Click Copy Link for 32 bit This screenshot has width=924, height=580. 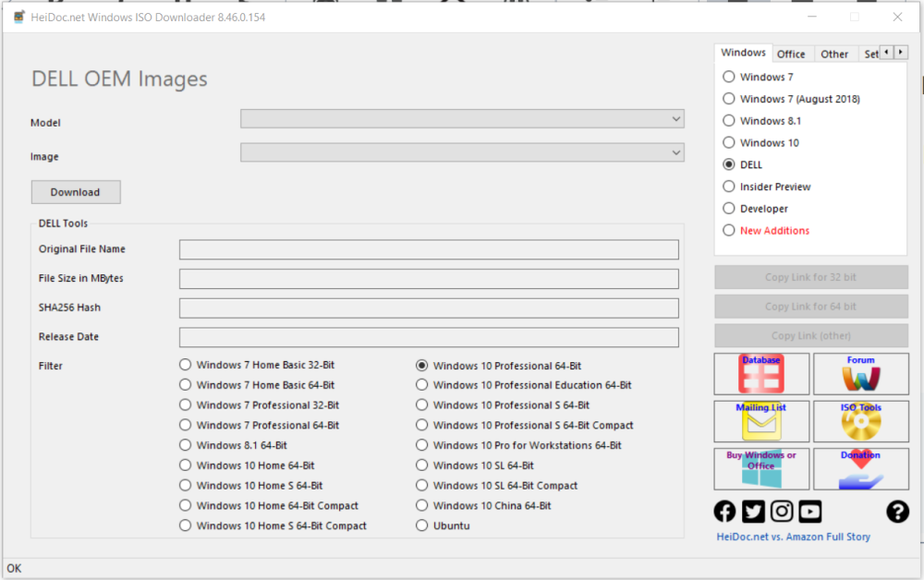811,277
